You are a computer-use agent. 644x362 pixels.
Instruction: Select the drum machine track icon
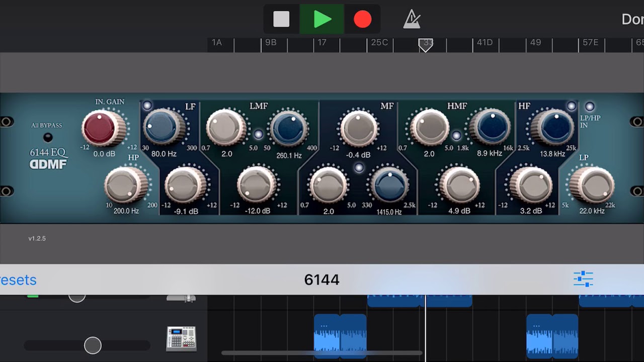point(181,338)
